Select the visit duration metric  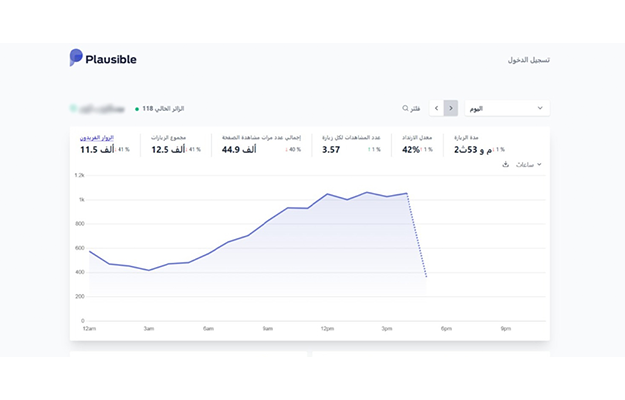point(480,144)
